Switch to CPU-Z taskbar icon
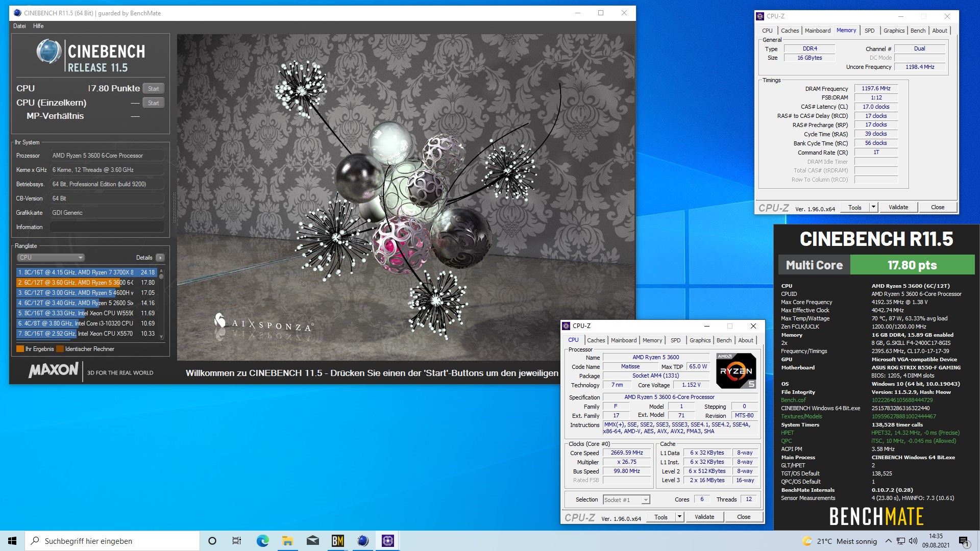 tap(387, 541)
